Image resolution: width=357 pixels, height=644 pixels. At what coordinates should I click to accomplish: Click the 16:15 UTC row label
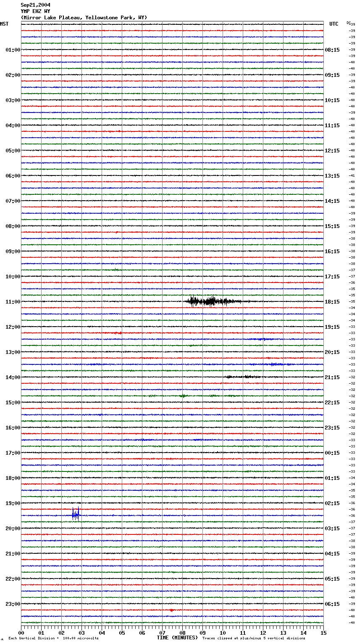[332, 251]
